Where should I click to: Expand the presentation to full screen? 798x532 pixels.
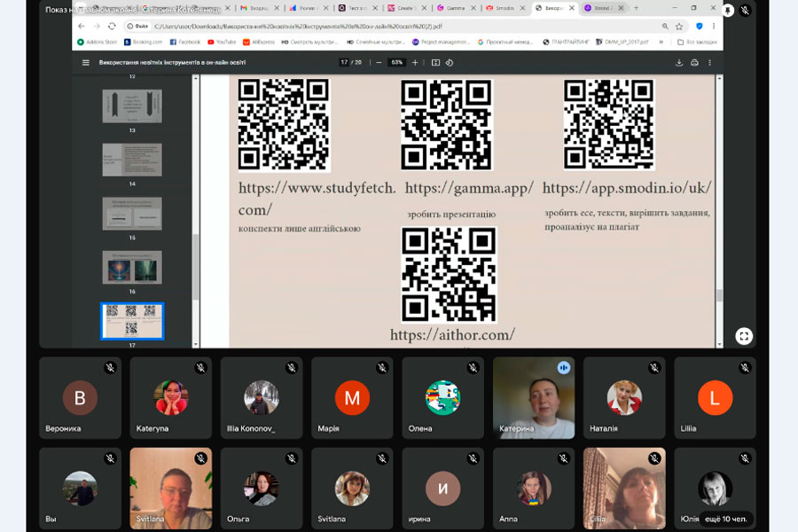point(744,336)
